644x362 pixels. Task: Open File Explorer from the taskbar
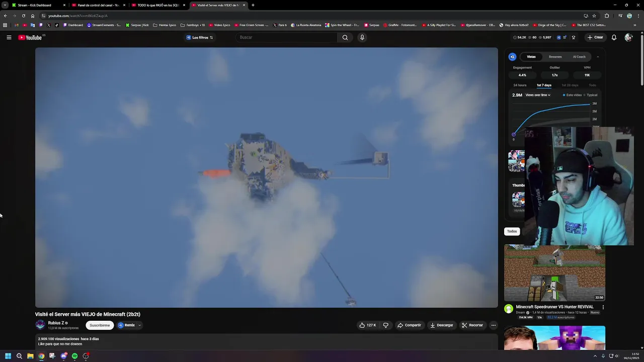point(30,356)
